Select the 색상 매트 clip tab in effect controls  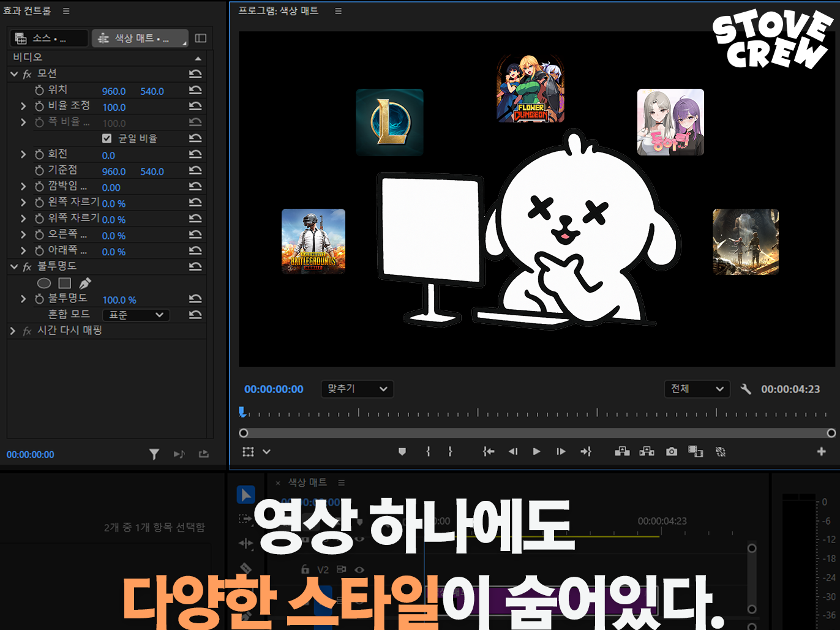[140, 38]
